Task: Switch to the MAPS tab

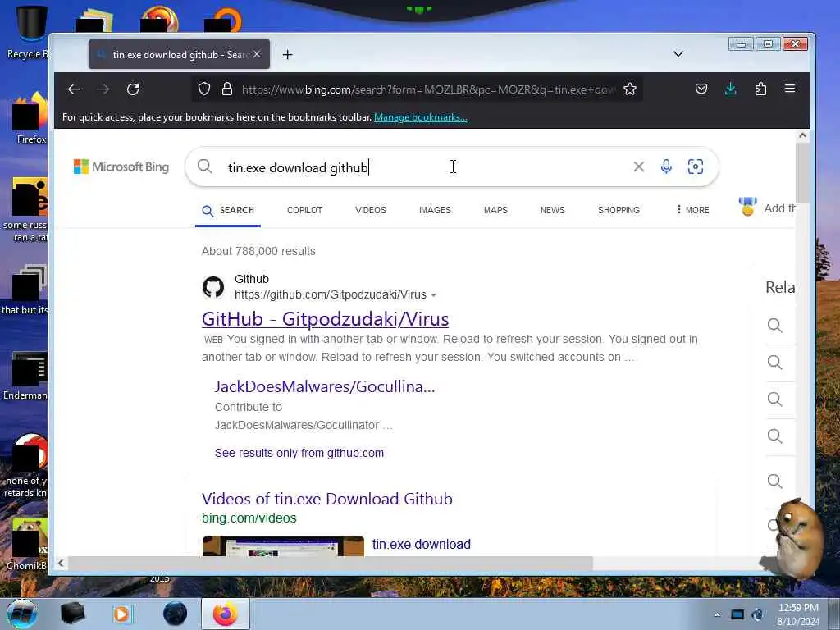Action: tap(495, 211)
